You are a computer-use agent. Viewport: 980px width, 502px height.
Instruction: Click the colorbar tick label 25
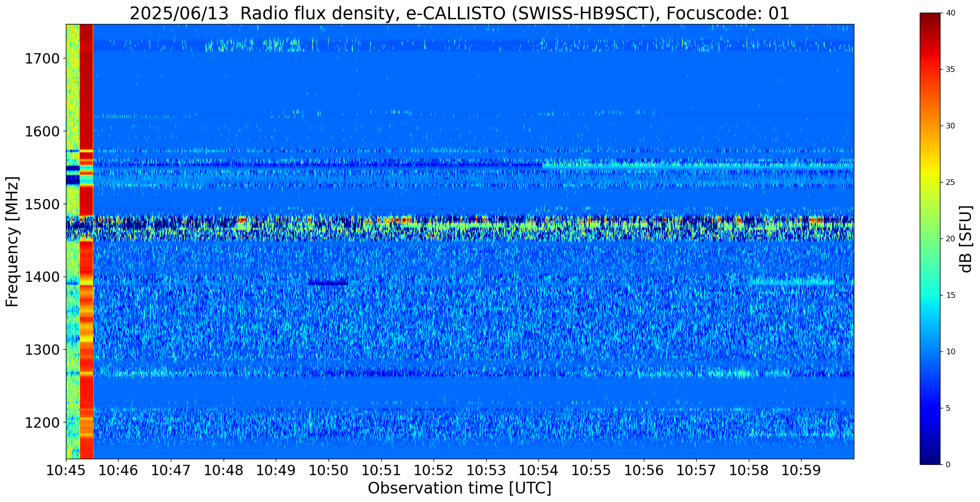950,183
